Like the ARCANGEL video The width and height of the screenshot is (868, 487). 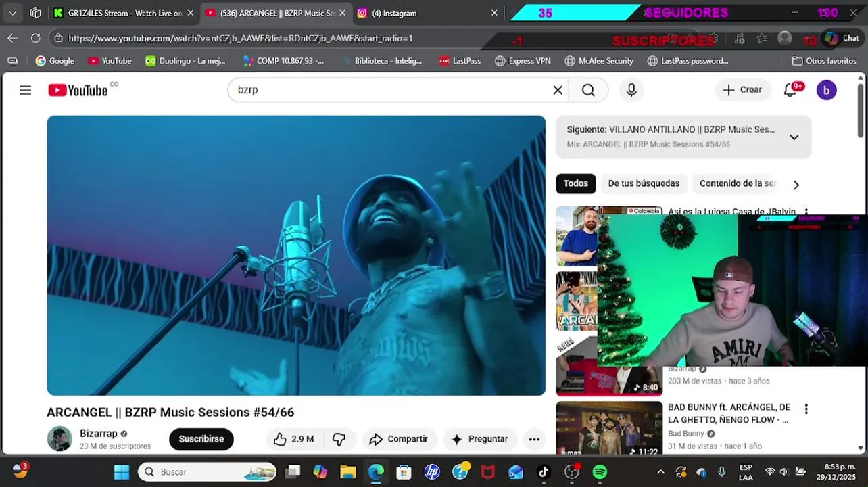293,439
